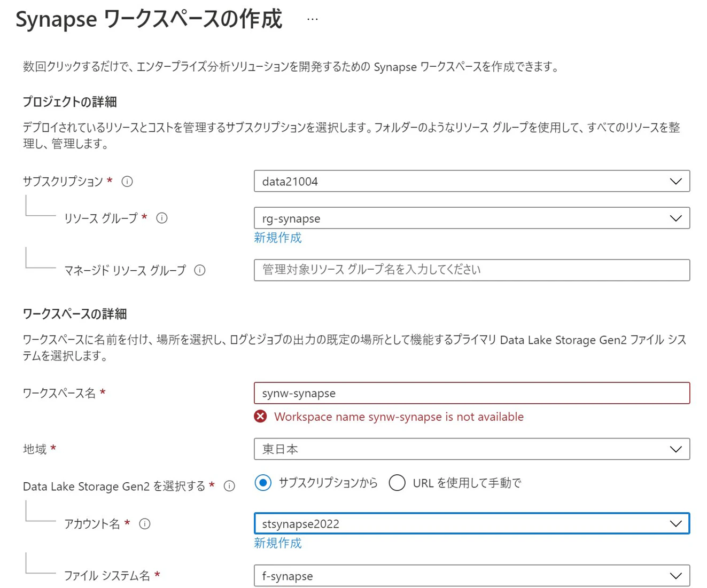Click the Synapse ワークスペースの作成 page title

149,19
